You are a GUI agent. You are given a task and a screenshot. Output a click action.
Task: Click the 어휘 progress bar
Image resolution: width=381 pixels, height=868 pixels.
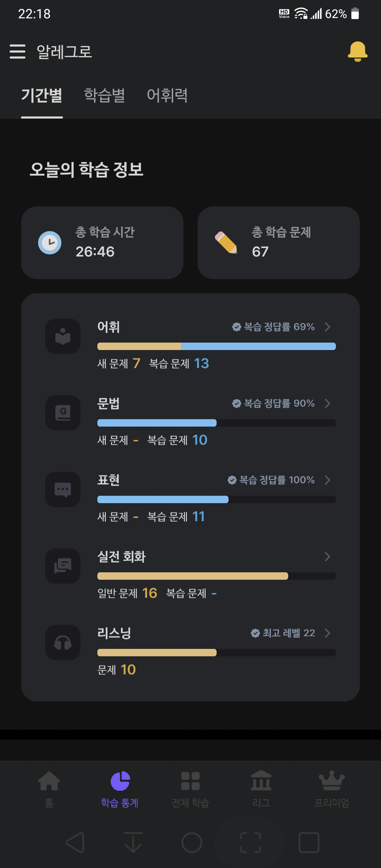pos(217,346)
